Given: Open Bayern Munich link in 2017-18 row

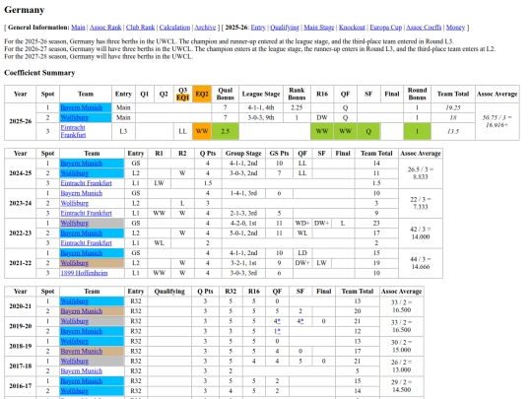Looking at the screenshot, I should click(x=82, y=371).
